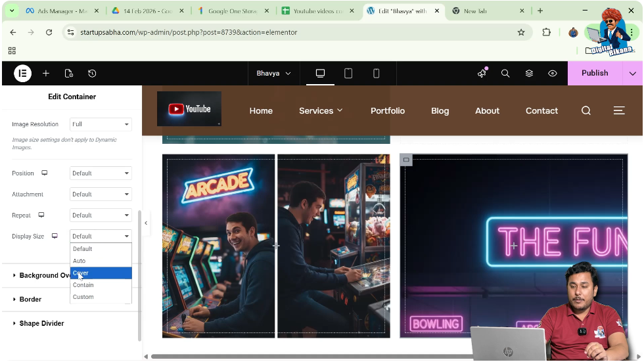Switch to mobile responsive view
644x362 pixels.
(x=377, y=74)
